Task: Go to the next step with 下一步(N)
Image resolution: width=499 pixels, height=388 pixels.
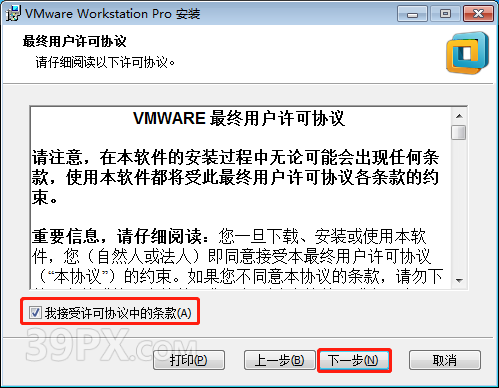Action: pyautogui.click(x=354, y=360)
